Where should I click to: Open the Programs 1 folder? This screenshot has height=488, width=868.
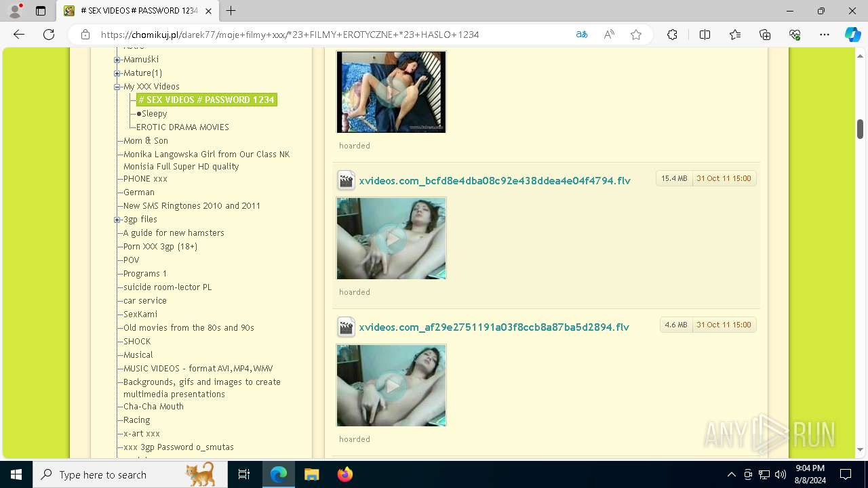click(145, 273)
